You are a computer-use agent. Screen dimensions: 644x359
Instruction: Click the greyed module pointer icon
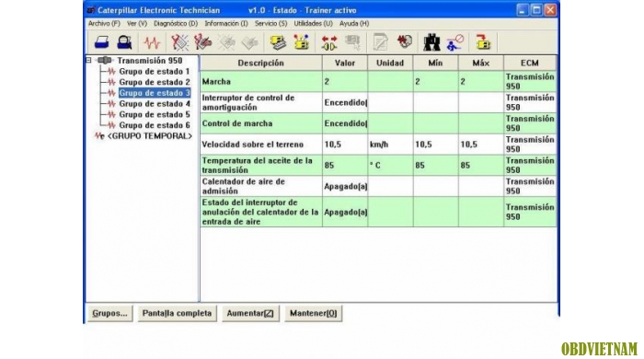tap(352, 42)
